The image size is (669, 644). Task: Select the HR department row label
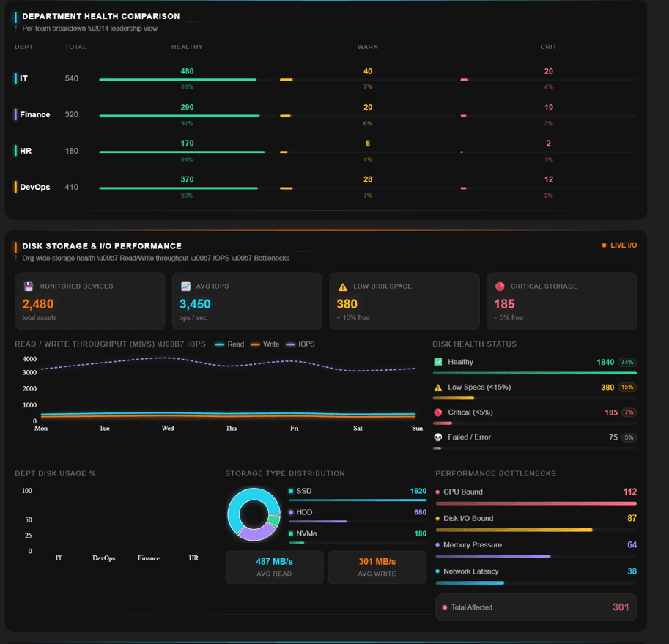point(26,151)
